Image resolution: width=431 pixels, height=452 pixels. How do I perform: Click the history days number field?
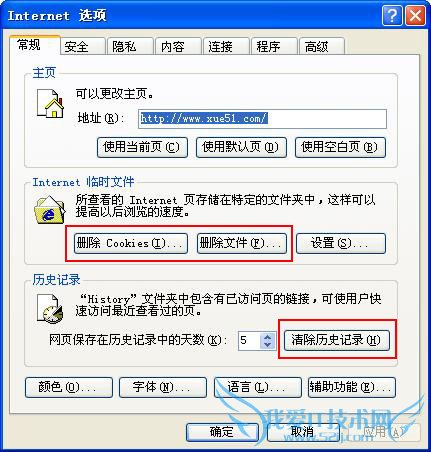coord(250,341)
